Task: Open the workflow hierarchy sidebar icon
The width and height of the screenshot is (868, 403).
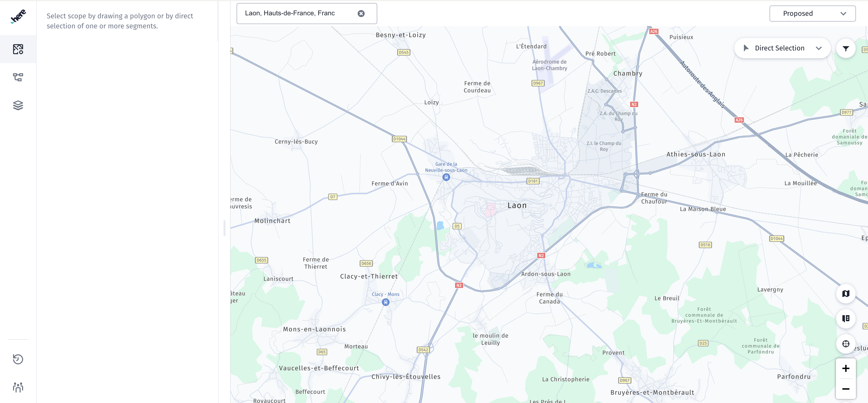Action: point(18,77)
